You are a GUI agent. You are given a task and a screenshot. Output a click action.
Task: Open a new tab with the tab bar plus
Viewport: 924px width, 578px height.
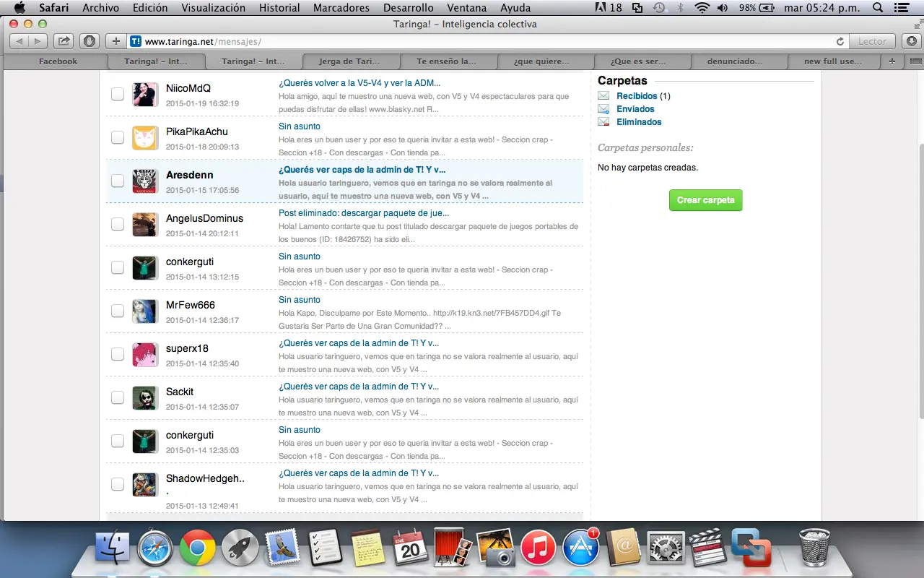(892, 61)
